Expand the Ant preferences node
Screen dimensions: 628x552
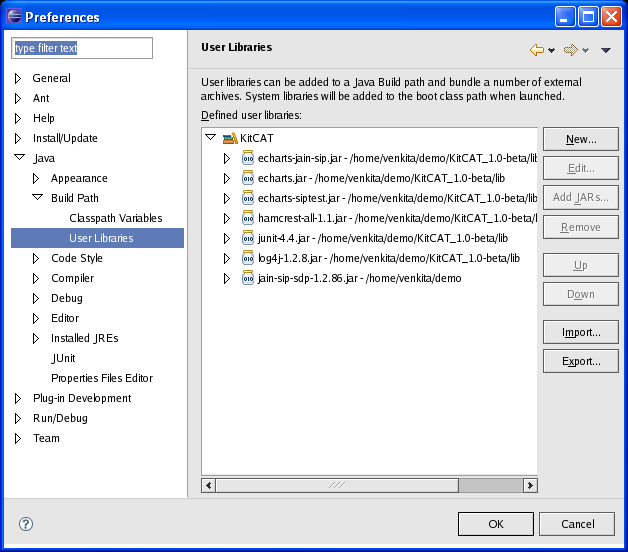tap(18, 98)
